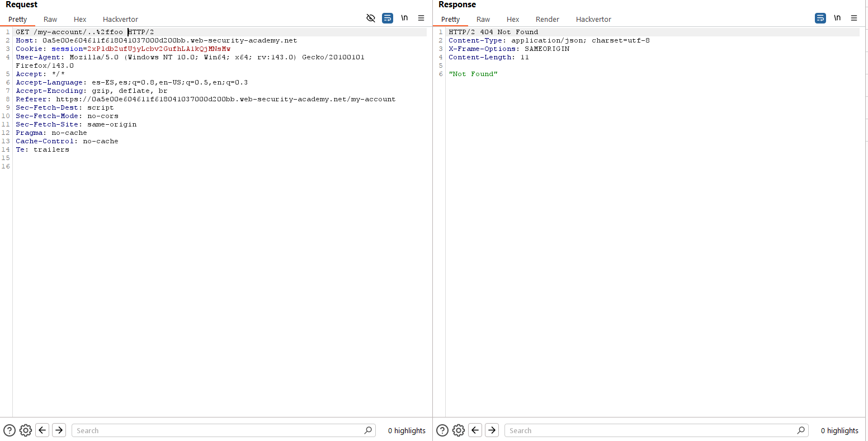The image size is (868, 441).
Task: Open Hackvertor tab in Request panel
Action: coord(120,19)
